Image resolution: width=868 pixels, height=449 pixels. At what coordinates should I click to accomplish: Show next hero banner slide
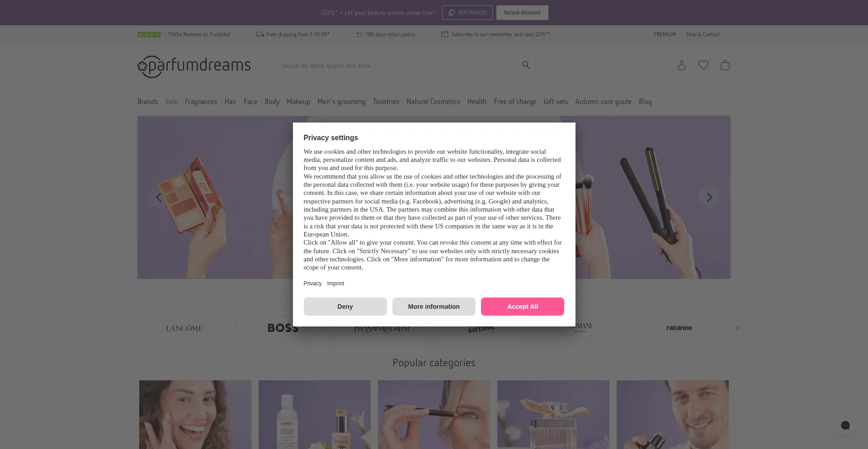click(x=709, y=197)
